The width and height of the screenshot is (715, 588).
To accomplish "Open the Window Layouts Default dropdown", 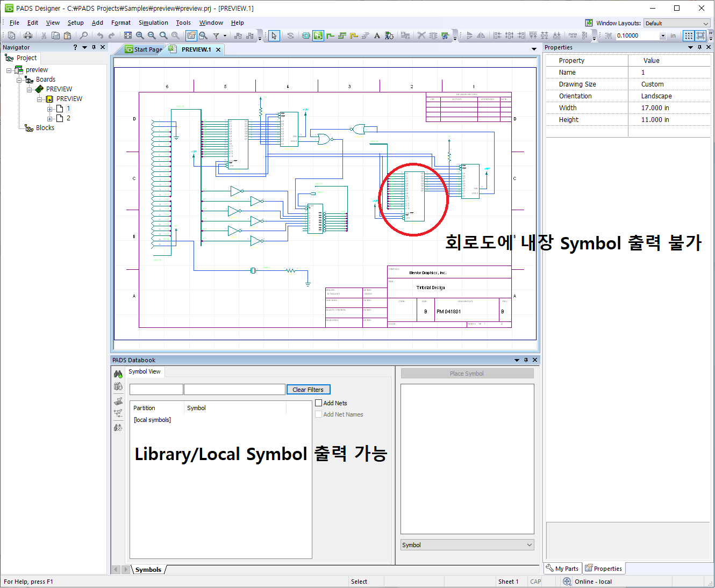I will pos(677,23).
